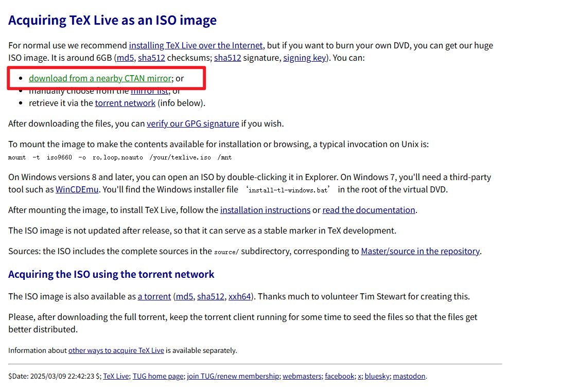Click the 'a torrent' download link
Screen dimensions: 561x392
click(154, 296)
